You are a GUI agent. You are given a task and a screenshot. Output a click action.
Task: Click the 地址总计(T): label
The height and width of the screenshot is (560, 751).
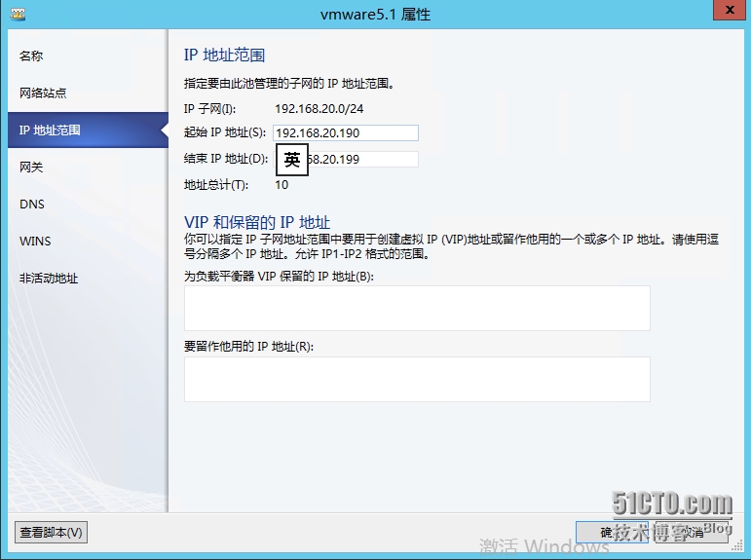(x=216, y=185)
